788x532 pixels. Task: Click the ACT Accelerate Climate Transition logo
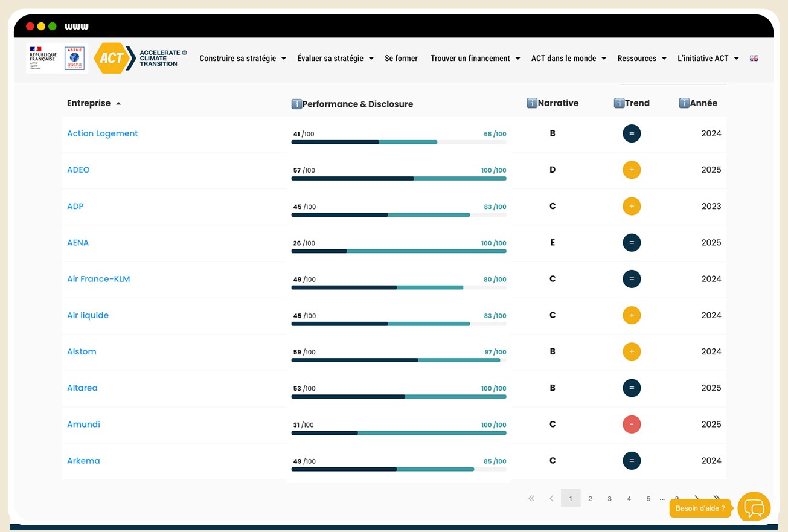coord(140,58)
